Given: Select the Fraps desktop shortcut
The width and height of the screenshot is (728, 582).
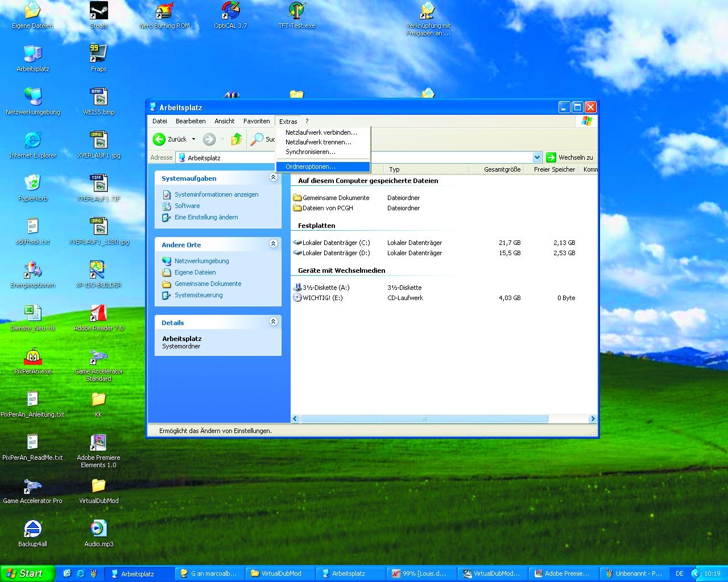Looking at the screenshot, I should (x=98, y=59).
